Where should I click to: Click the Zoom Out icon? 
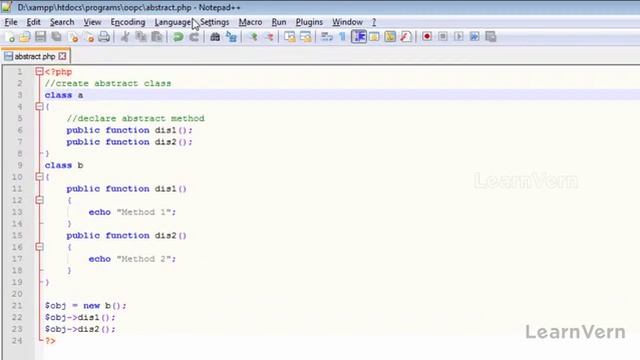(x=269, y=37)
